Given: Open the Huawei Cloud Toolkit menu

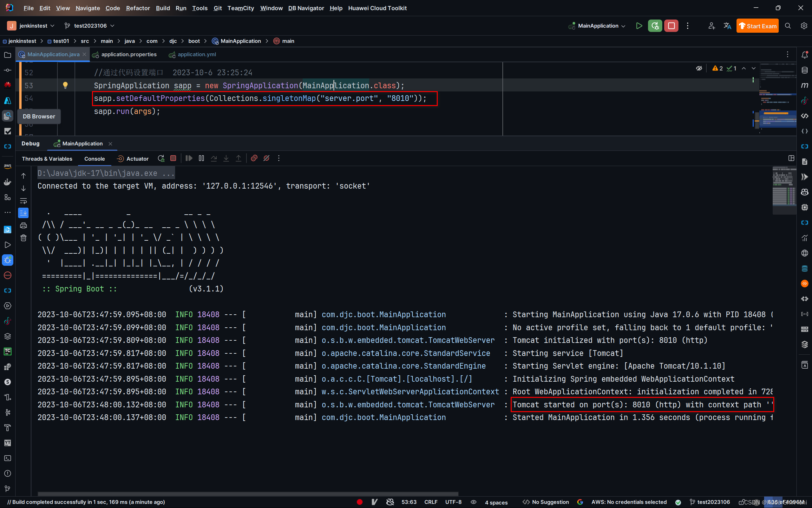Looking at the screenshot, I should [377, 8].
